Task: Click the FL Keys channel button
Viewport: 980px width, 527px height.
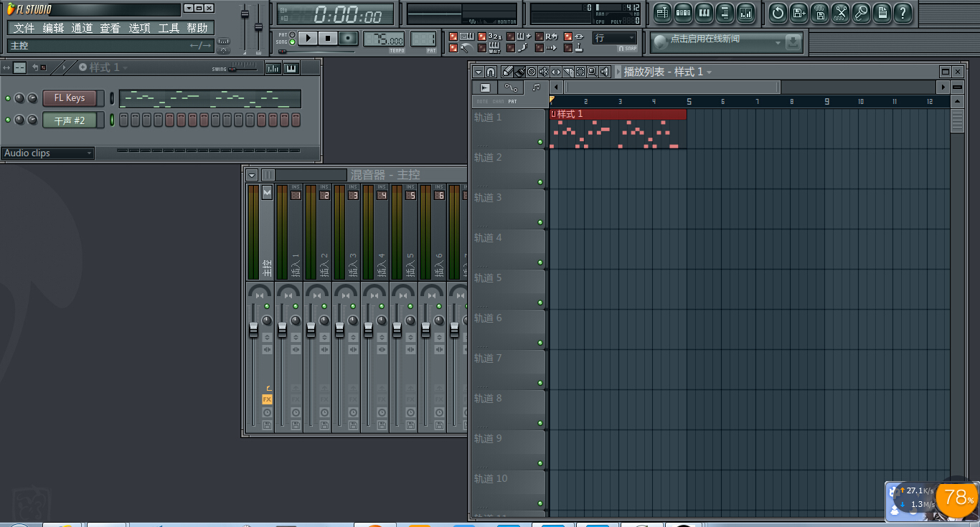Action: pos(70,98)
